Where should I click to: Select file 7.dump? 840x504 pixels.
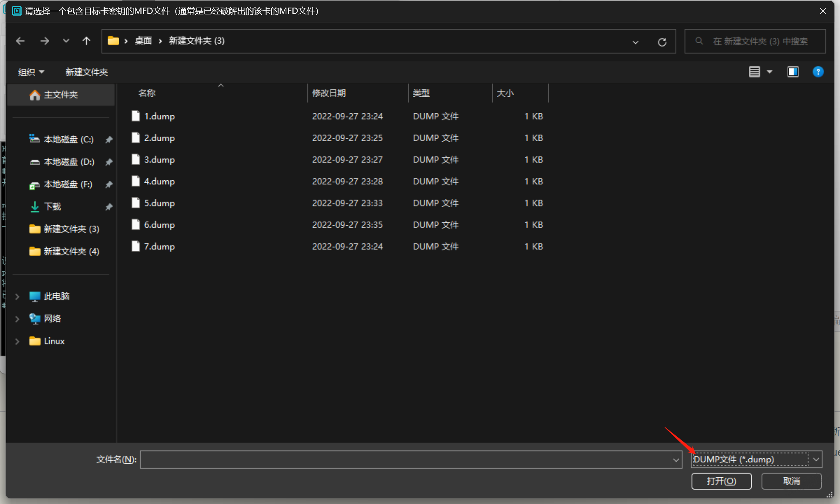[x=159, y=246]
